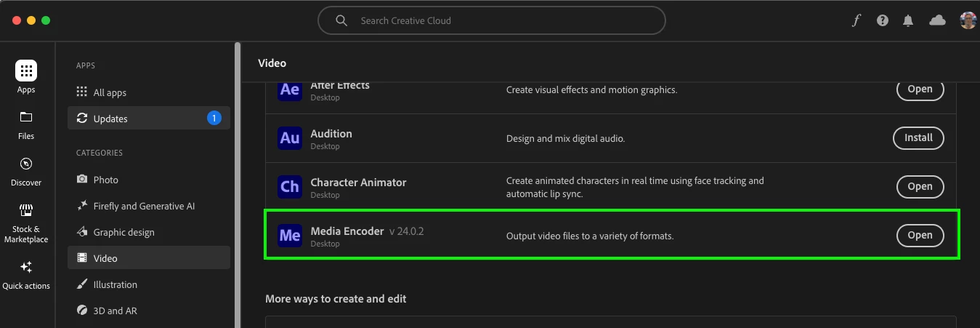Screen dimensions: 980x328
Task: Select the Photo category
Action: tap(149, 180)
